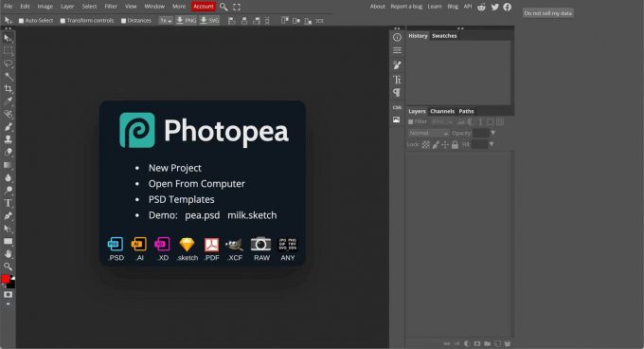644x349 pixels.
Task: Expand the Opacity slider arrow
Action: click(x=492, y=133)
